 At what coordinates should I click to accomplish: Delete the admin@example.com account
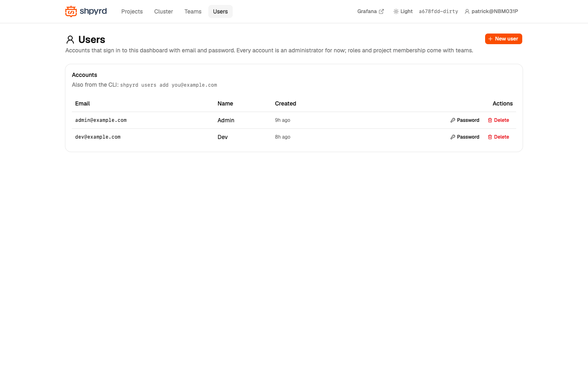click(x=498, y=120)
